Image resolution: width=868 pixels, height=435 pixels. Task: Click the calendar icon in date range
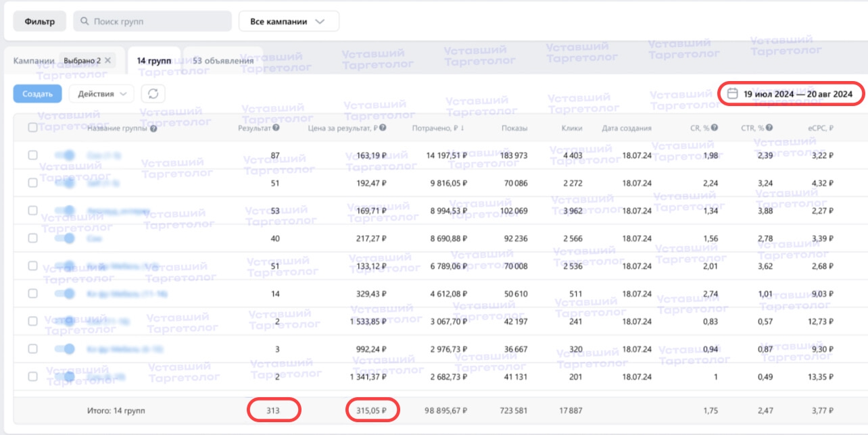[732, 94]
